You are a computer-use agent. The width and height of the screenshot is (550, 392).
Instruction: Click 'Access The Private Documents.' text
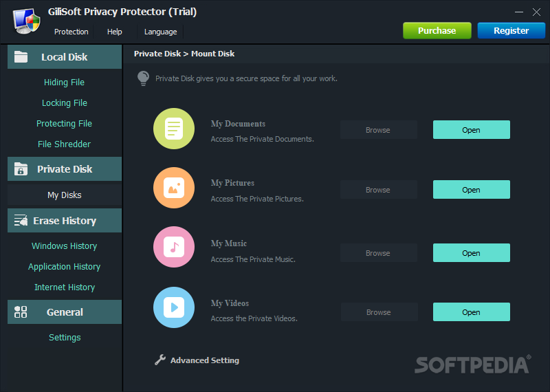pyautogui.click(x=262, y=139)
